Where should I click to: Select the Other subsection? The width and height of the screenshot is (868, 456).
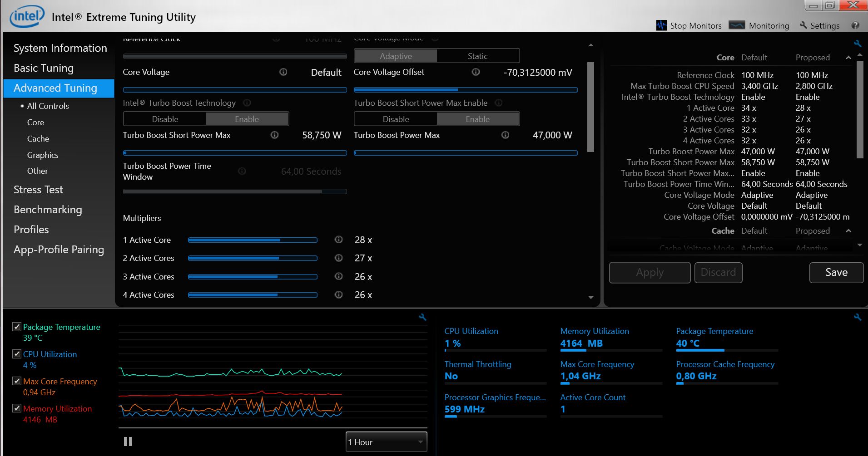[x=37, y=171]
